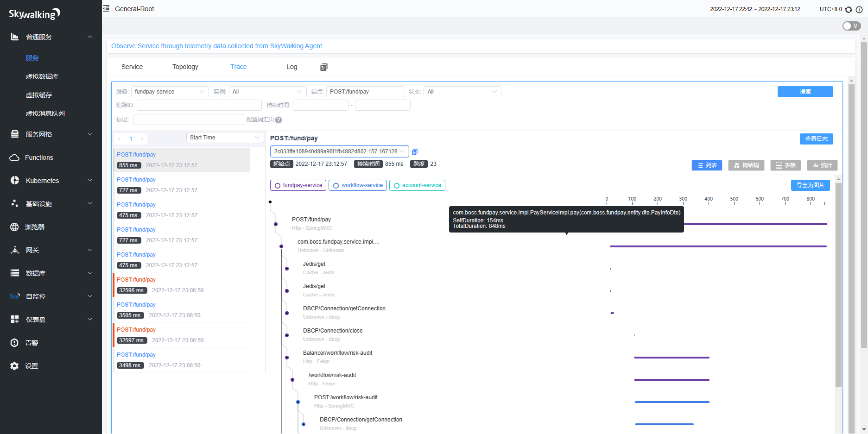The width and height of the screenshot is (868, 434).
Task: Click the 导出为图片 export button
Action: pos(810,185)
